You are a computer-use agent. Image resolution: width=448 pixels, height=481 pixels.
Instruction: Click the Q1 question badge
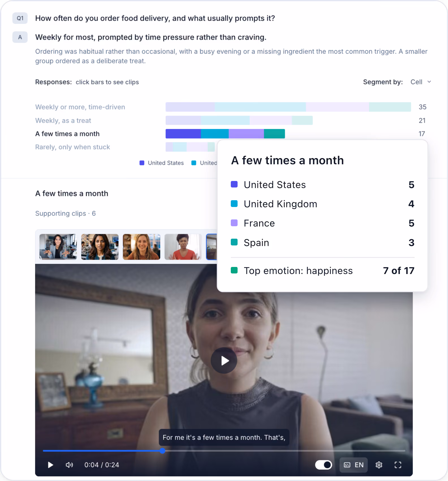[x=20, y=18]
